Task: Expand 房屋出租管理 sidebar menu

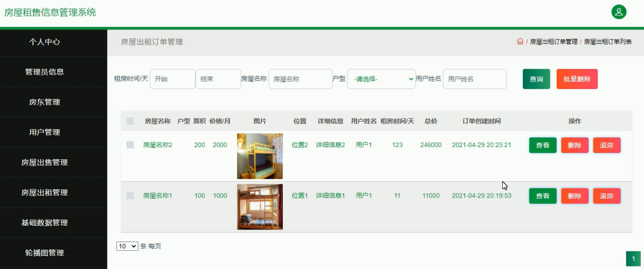Action: coord(45,193)
